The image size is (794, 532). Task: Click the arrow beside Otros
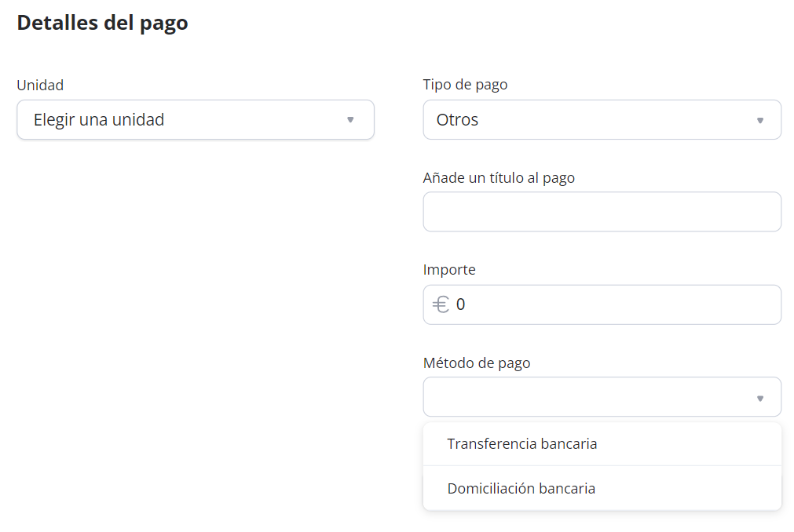pos(759,121)
